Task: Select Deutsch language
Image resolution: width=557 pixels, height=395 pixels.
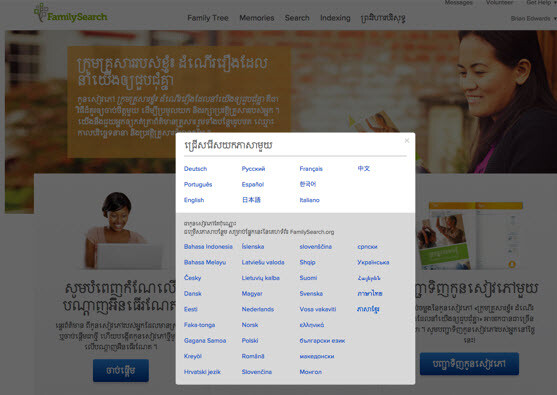Action: [195, 169]
